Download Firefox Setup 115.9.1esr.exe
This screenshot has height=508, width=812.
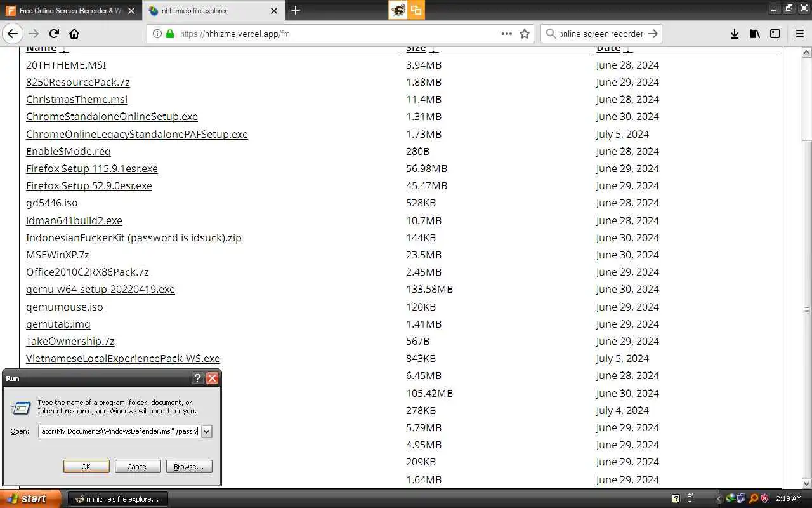[x=92, y=168]
